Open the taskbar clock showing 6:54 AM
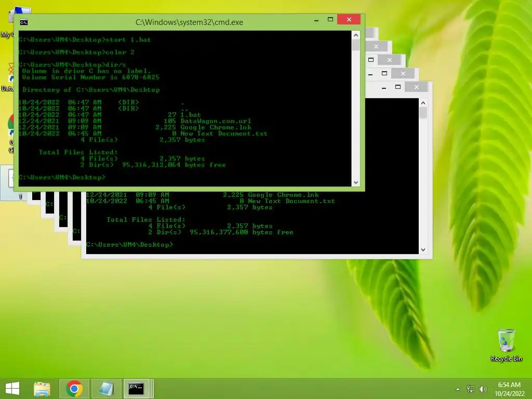Viewport: 532px width, 399px height. pos(509,389)
